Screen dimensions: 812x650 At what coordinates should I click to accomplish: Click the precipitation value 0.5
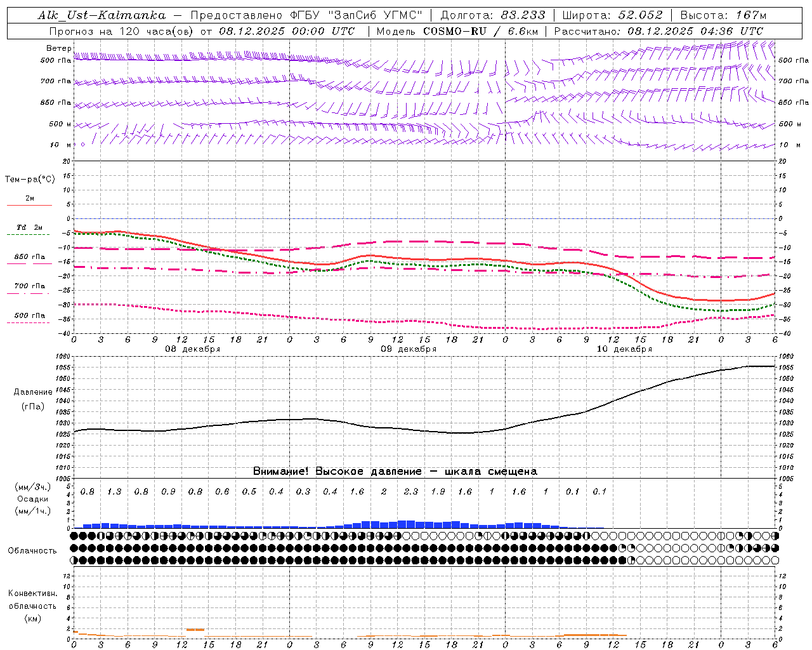click(x=249, y=491)
